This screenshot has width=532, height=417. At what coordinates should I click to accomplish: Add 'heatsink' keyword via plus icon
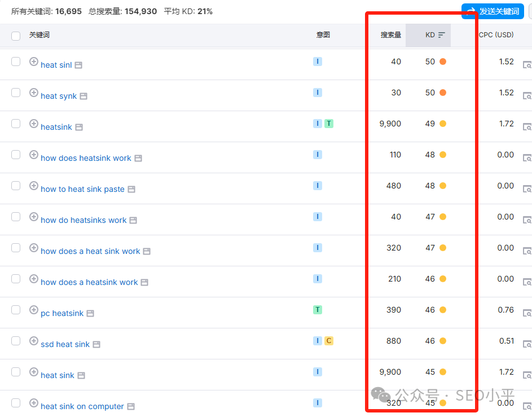coord(34,124)
